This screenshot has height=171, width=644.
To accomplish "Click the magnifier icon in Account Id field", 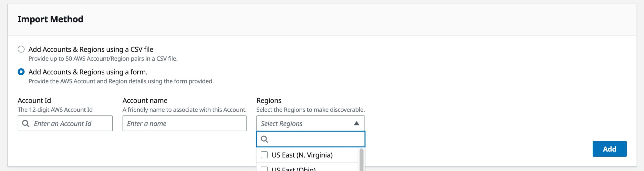I will tap(26, 123).
